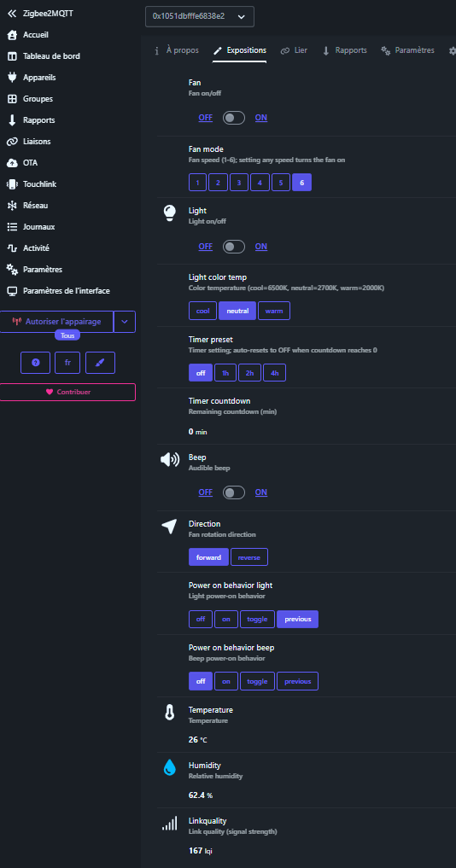This screenshot has height=868, width=456.
Task: Click the Autoriser l'appairage button
Action: 56,322
